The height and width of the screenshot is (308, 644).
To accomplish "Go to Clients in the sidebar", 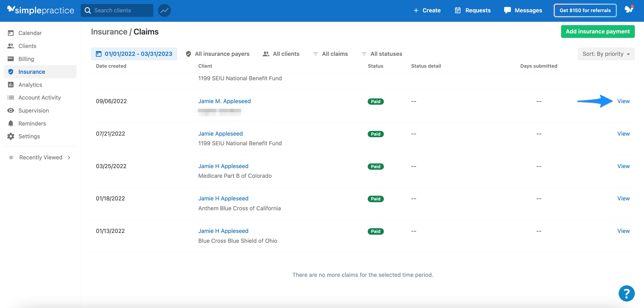I will [40, 46].
